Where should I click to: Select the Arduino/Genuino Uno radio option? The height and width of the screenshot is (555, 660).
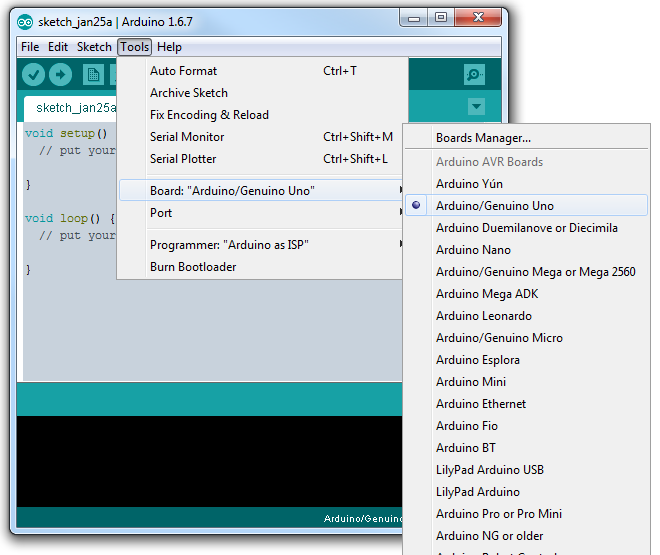pos(526,205)
